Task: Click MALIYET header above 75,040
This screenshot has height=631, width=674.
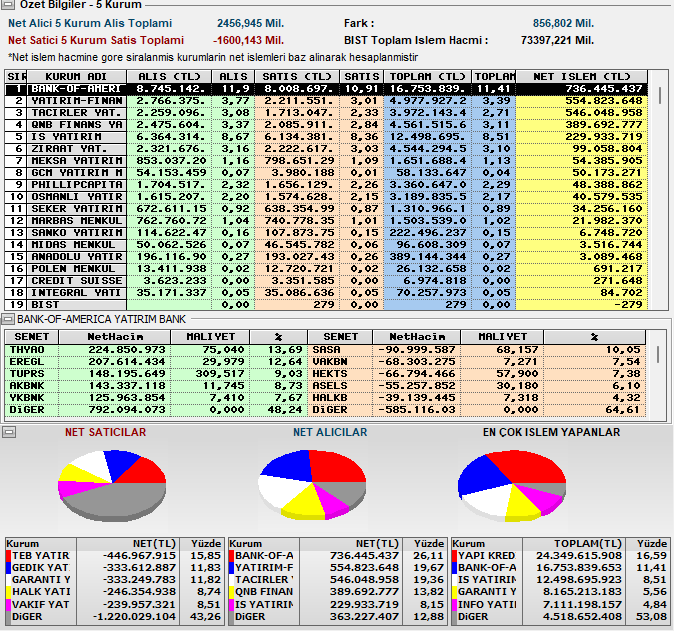Action: pos(210,337)
